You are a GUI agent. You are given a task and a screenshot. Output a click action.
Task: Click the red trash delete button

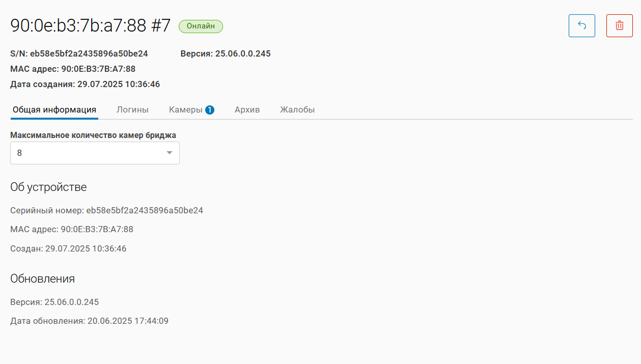619,26
